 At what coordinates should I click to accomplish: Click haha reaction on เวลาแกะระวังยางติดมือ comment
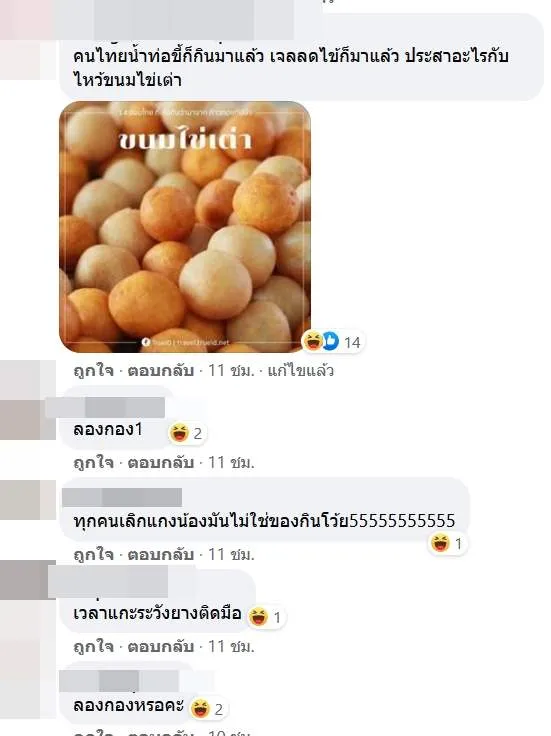point(266,616)
